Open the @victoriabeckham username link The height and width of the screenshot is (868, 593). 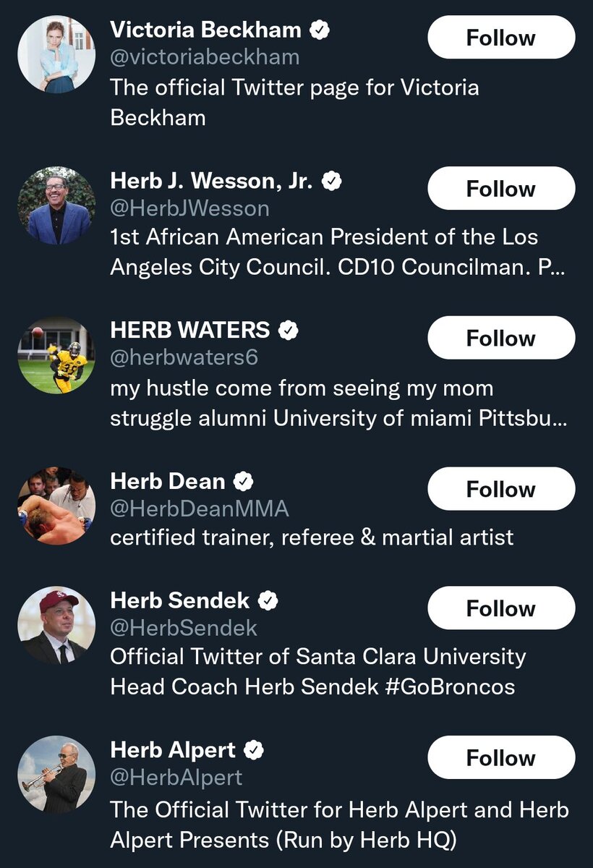205,57
